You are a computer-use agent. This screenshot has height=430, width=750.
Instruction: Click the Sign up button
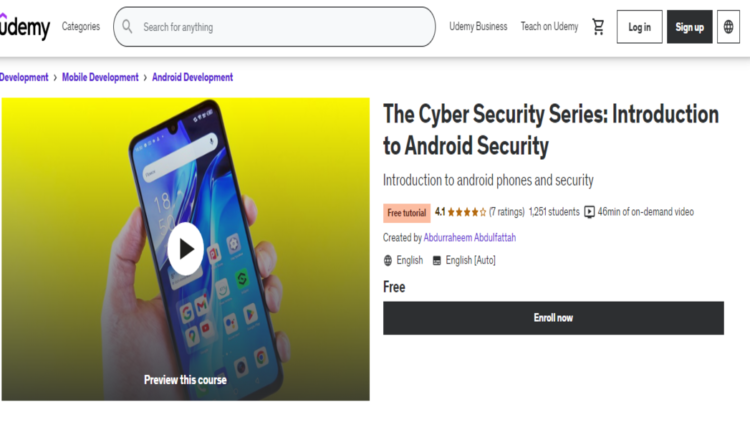click(x=689, y=27)
